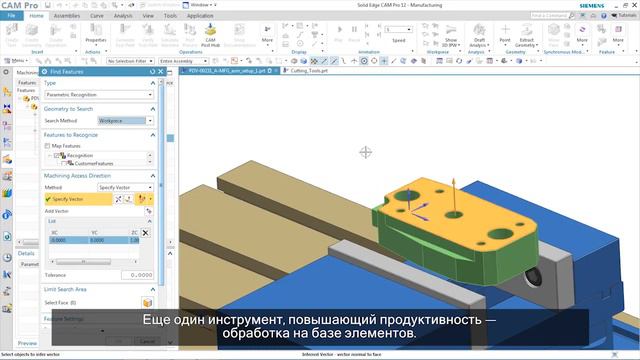The height and width of the screenshot is (360, 640).
Task: Switch to the Analysis ribbon tab
Action: [x=123, y=16]
